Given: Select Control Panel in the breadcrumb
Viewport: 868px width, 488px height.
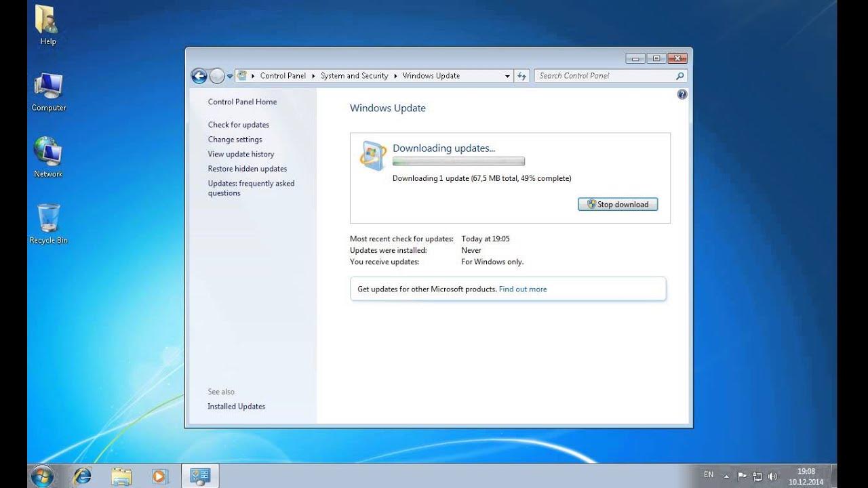Looking at the screenshot, I should [283, 76].
